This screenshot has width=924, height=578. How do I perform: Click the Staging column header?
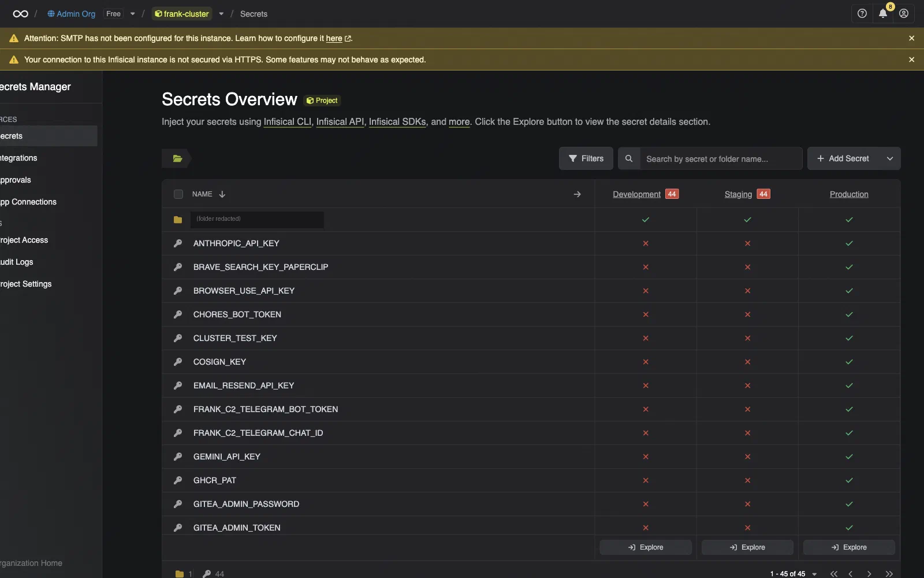738,194
